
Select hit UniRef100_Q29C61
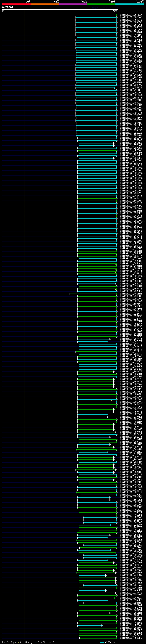pos(131,369)
